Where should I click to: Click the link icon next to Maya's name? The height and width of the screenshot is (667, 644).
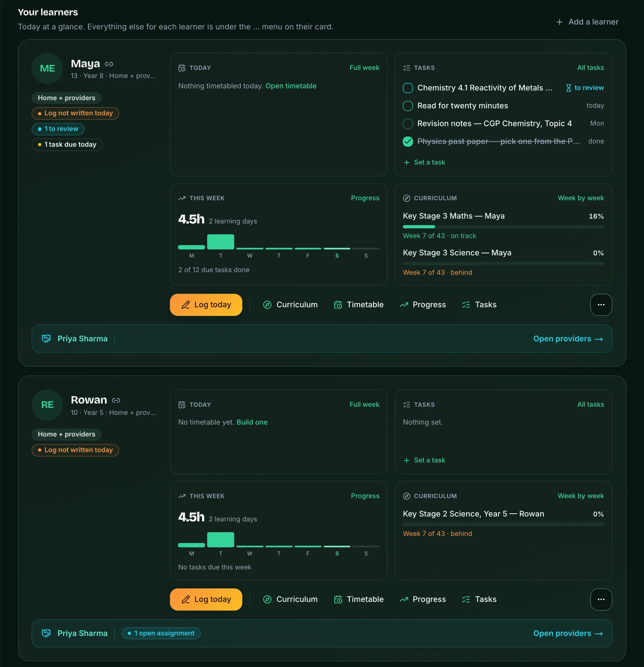109,64
